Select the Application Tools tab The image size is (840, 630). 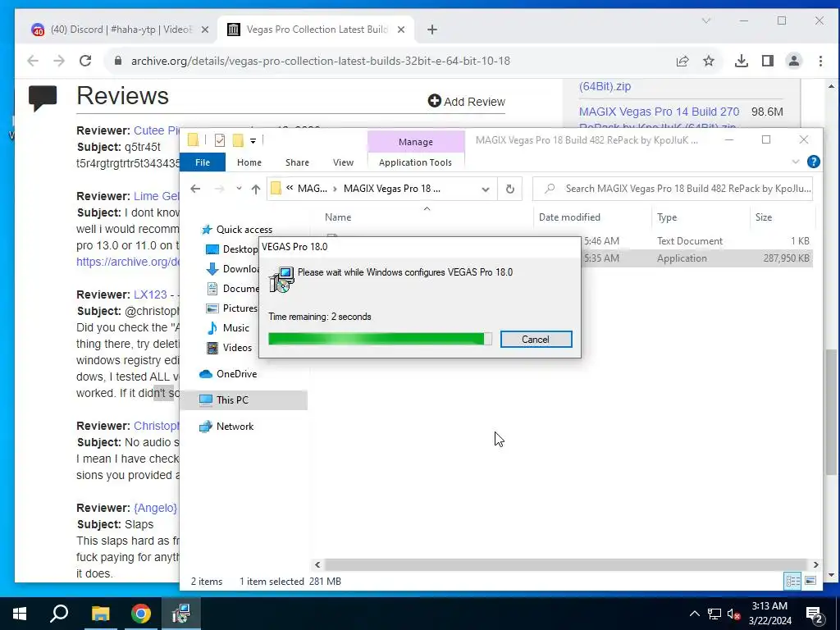coord(415,162)
